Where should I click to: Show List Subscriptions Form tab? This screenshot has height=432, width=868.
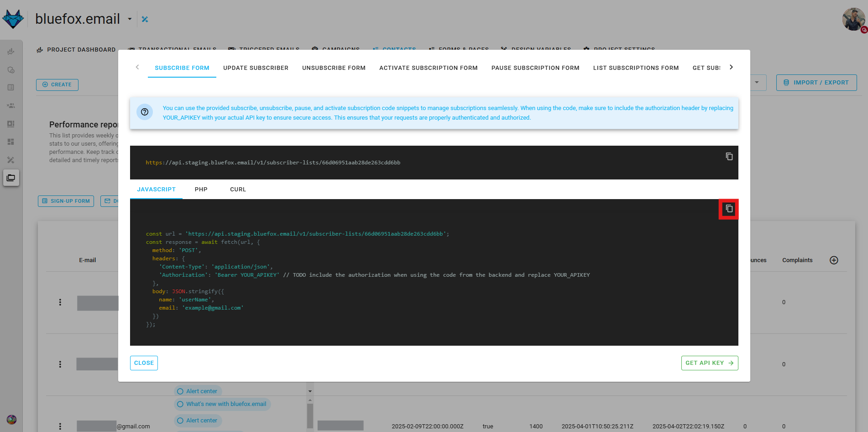pos(636,68)
